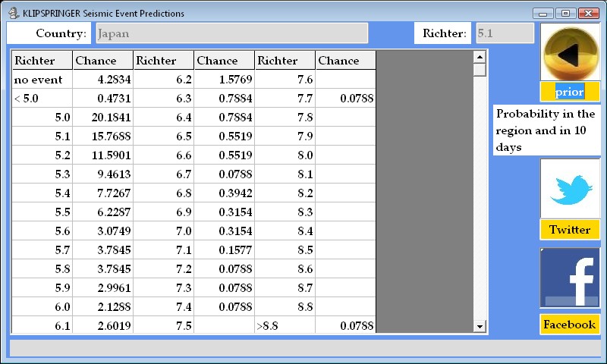Click the vertical scrollbar thumb
607x364 pixels.
[480, 70]
